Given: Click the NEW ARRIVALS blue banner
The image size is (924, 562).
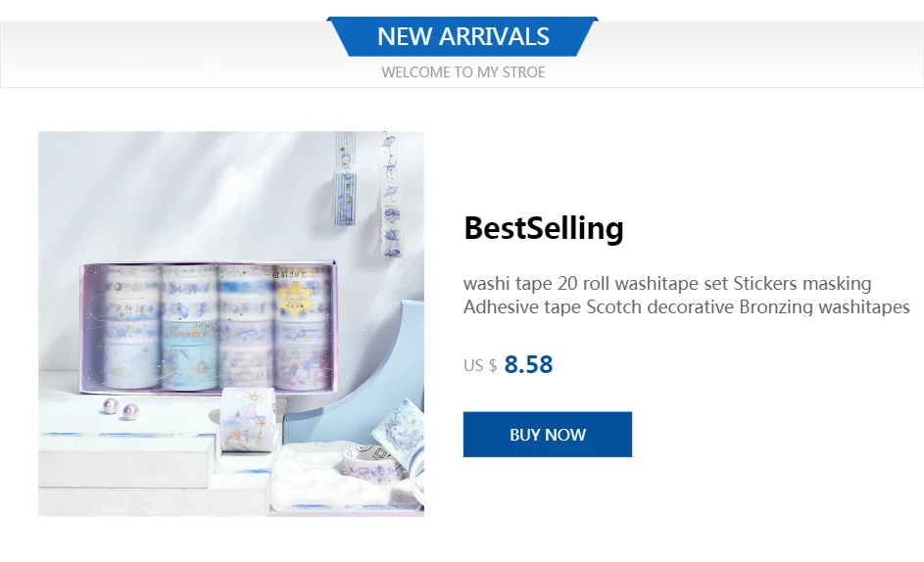Looking at the screenshot, I should (x=462, y=36).
